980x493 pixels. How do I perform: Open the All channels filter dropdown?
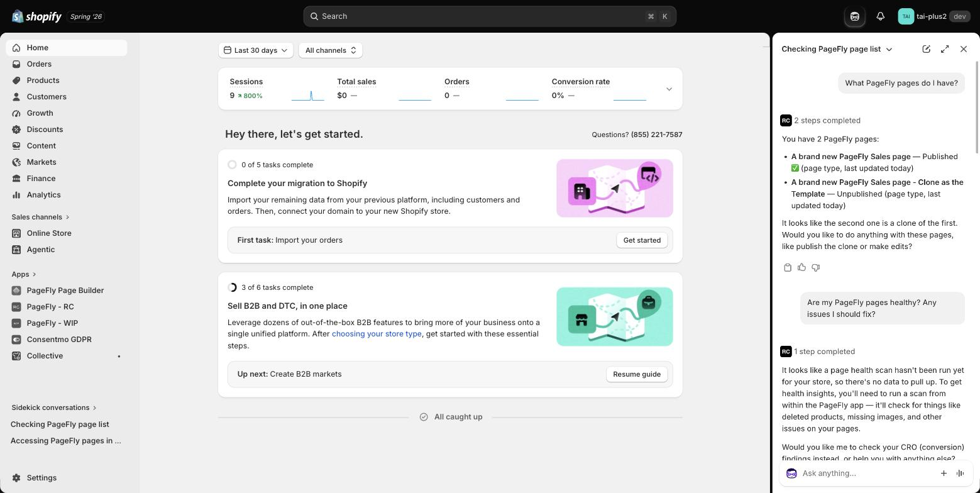click(x=331, y=50)
